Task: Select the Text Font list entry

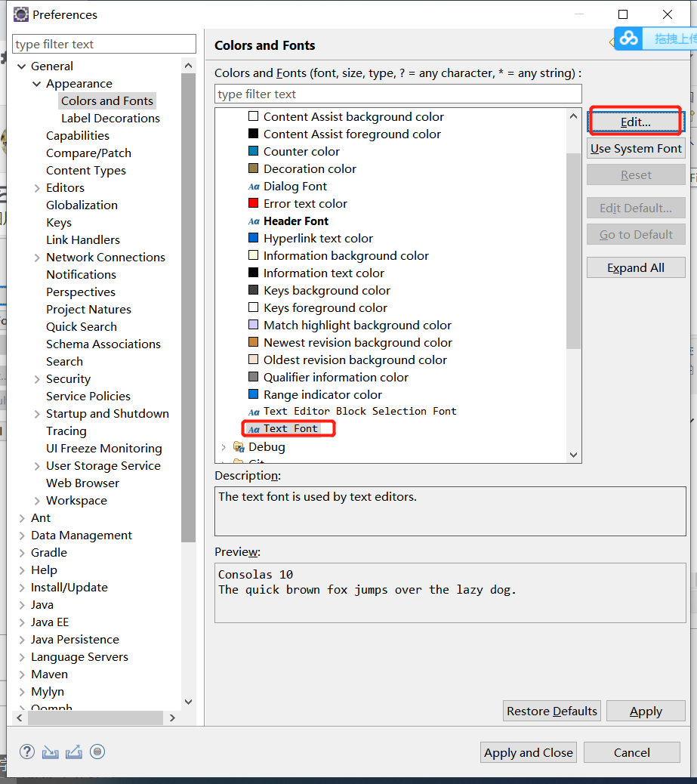Action: tap(291, 428)
